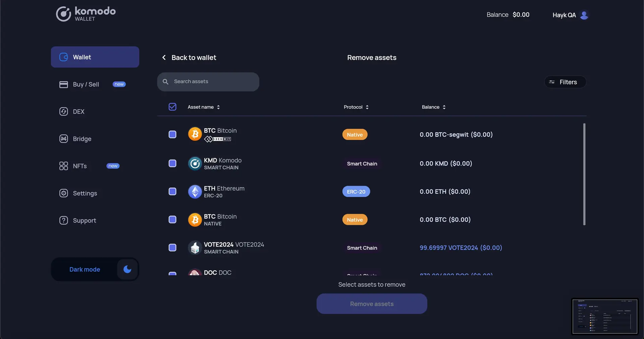644x339 pixels.
Task: Open the Bridge section
Action: (x=82, y=139)
